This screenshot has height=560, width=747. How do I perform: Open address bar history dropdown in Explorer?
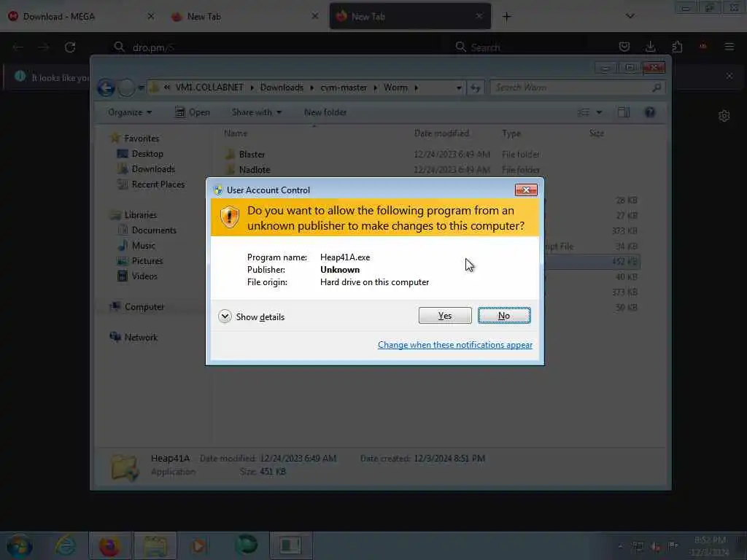pos(459,87)
